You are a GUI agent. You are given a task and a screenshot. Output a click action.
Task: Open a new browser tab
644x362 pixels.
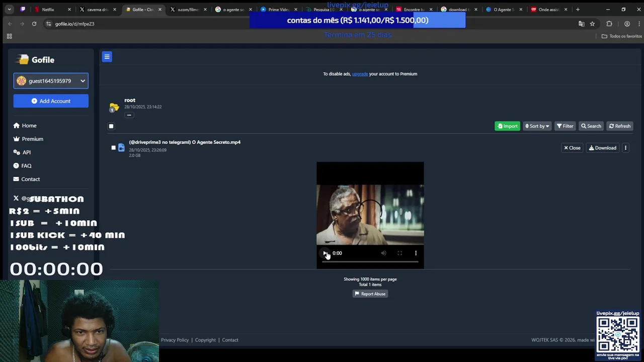coord(578,10)
